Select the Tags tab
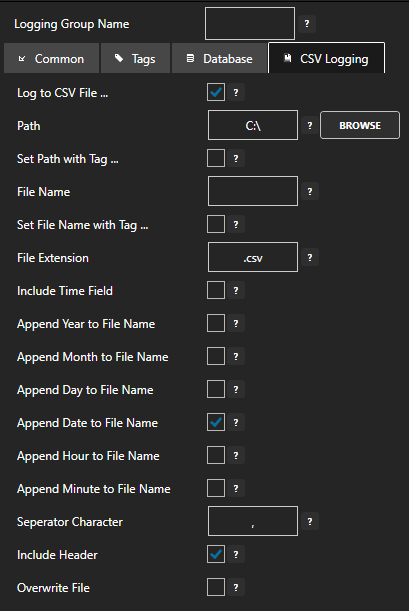The image size is (409, 611). tap(136, 58)
